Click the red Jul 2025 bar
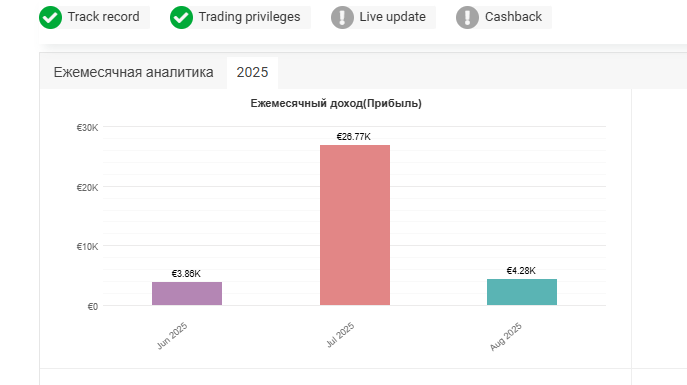The height and width of the screenshot is (385, 687). click(355, 225)
